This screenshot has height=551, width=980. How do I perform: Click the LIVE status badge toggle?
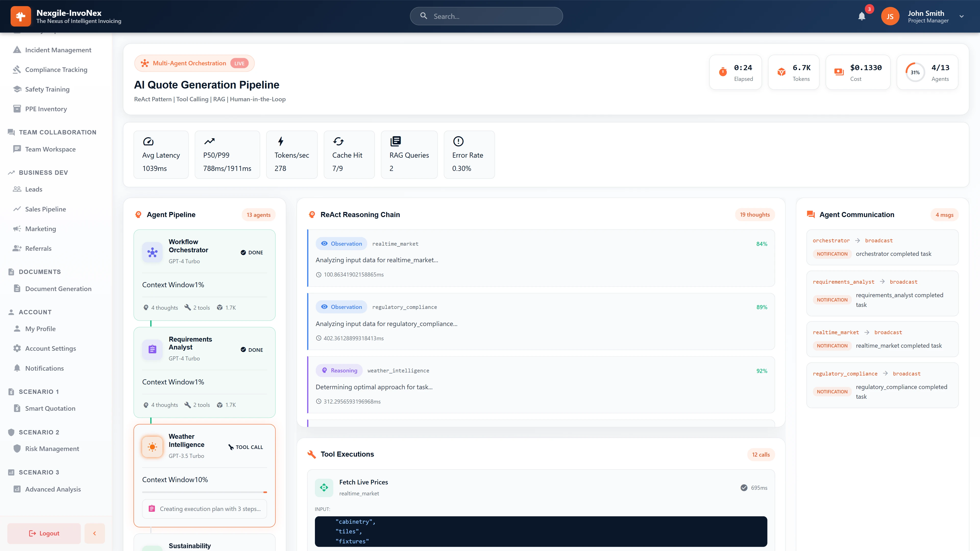coord(239,63)
